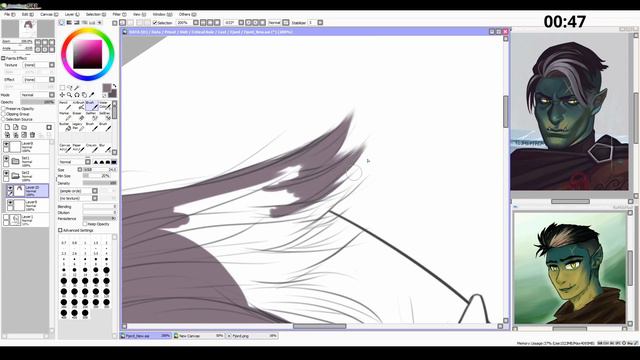The image size is (640, 360).
Task: Adjust the layer Opacity slider
Action: [38, 102]
